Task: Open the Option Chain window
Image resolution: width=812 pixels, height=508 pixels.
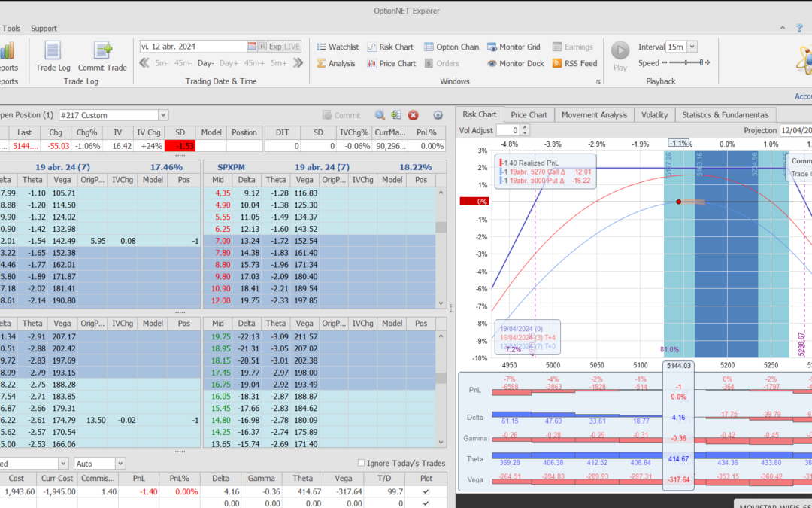Action: [x=451, y=47]
